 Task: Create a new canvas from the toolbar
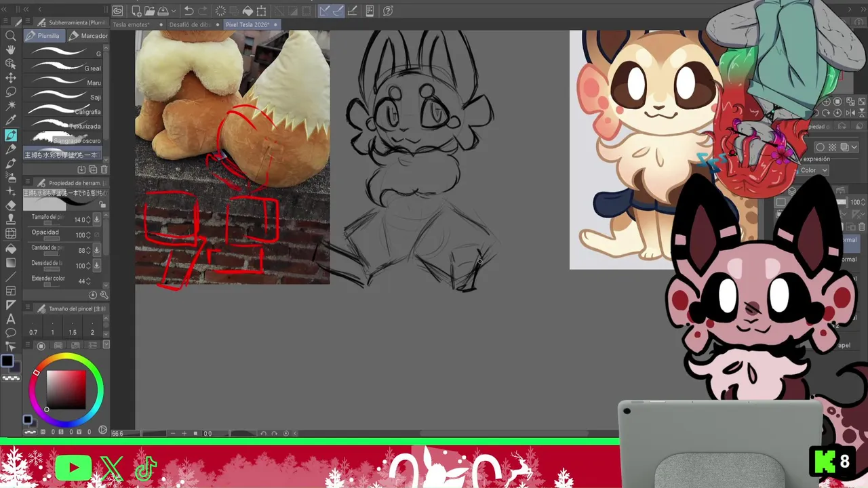[136, 11]
